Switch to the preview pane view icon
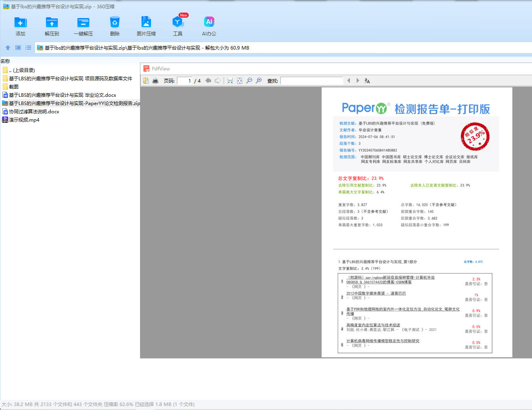The image size is (532, 410). pos(18,48)
